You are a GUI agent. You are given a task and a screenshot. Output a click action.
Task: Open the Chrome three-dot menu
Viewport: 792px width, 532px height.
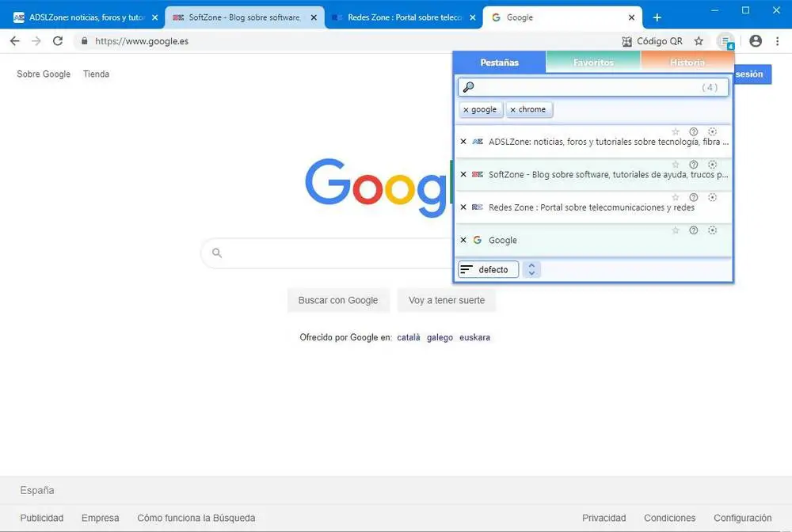click(x=778, y=41)
